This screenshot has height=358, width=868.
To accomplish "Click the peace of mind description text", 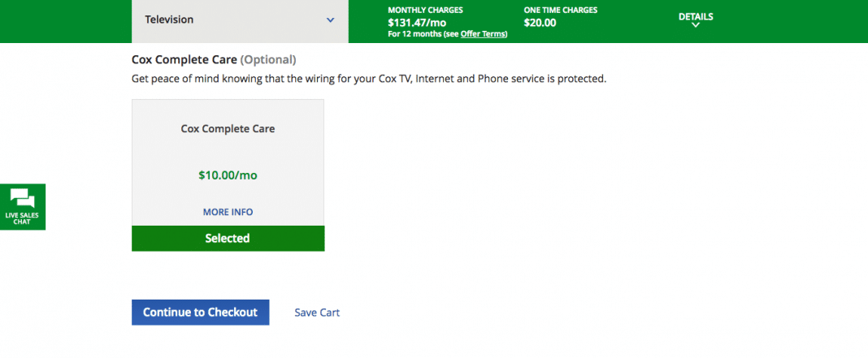I will (x=369, y=79).
